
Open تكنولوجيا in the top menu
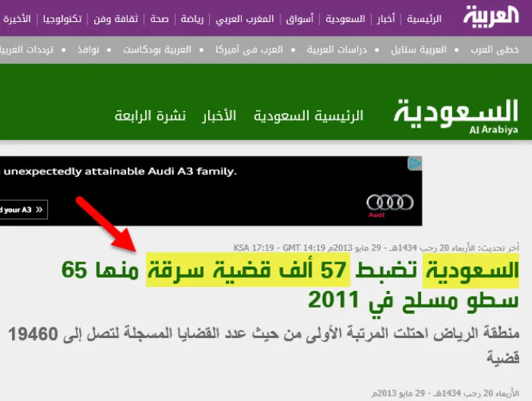(x=64, y=18)
